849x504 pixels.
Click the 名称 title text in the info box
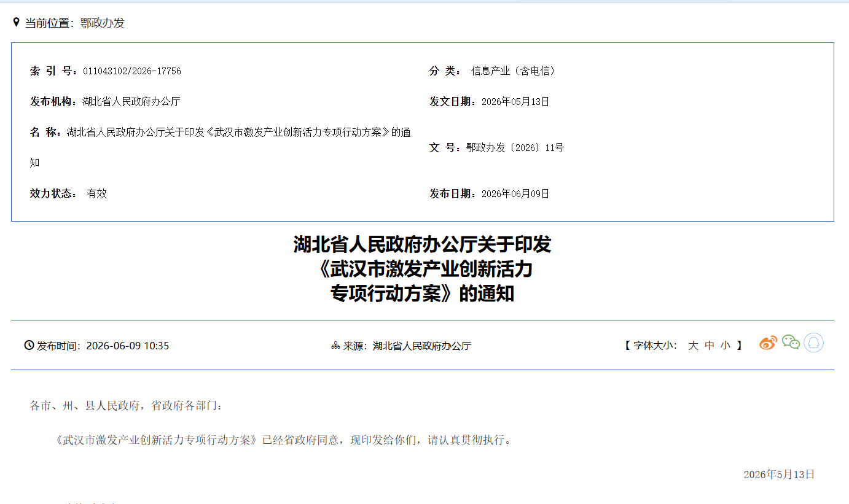click(x=221, y=147)
